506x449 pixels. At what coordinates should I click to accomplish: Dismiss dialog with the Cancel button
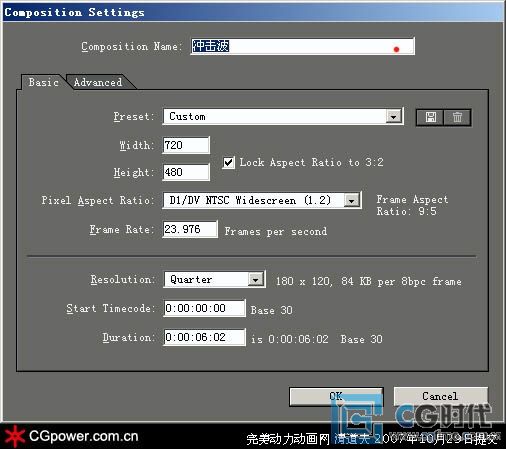[440, 396]
